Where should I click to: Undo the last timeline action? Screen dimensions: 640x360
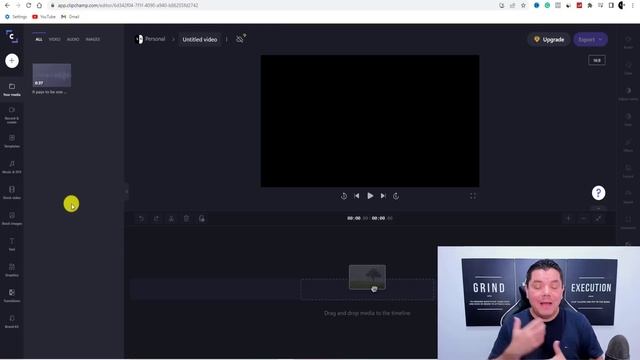tap(141, 219)
